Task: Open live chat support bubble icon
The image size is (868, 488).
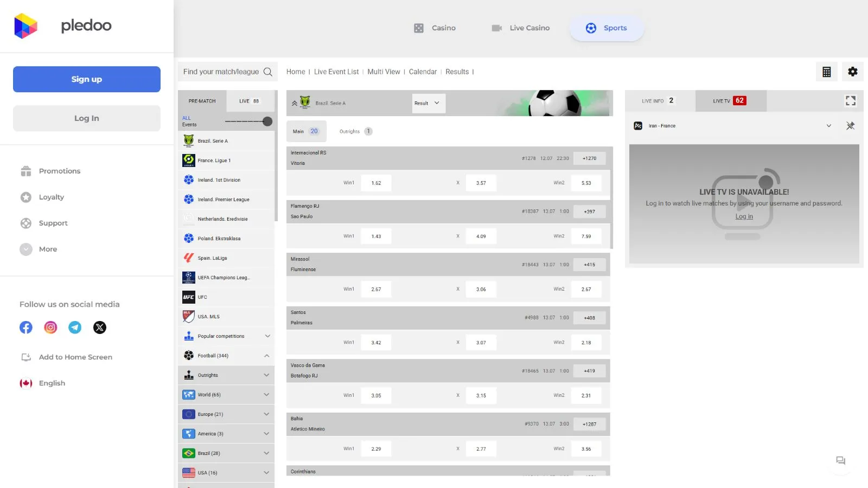Action: pyautogui.click(x=840, y=461)
